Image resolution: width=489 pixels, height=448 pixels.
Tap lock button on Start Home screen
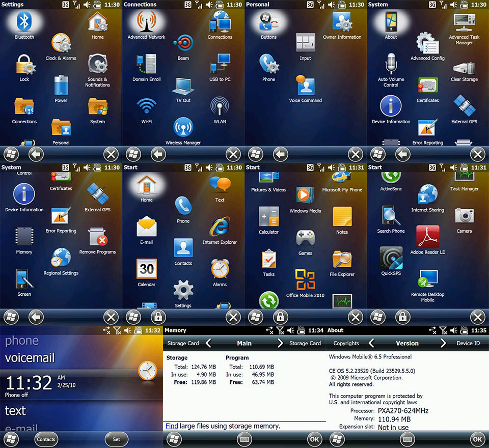click(158, 317)
